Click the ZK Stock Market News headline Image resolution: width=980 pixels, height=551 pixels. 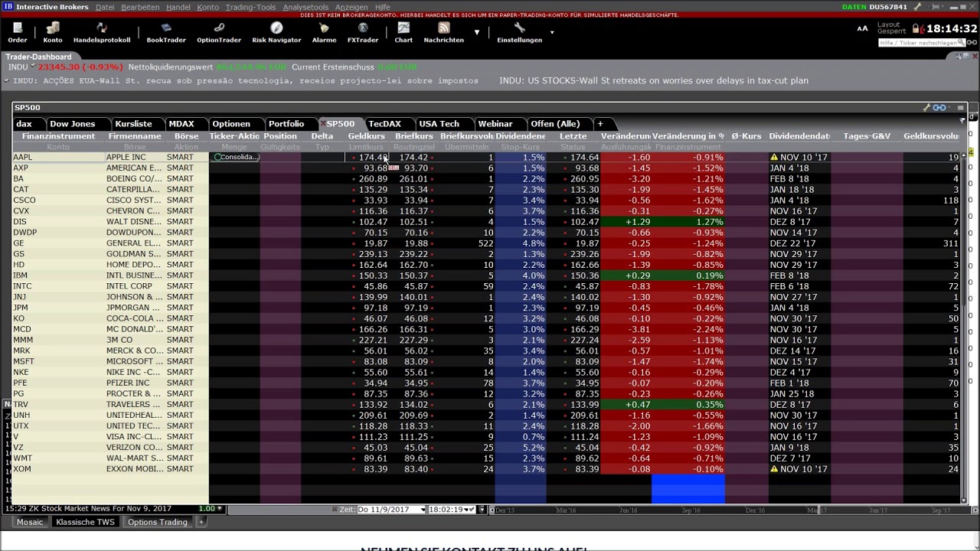pyautogui.click(x=98, y=509)
